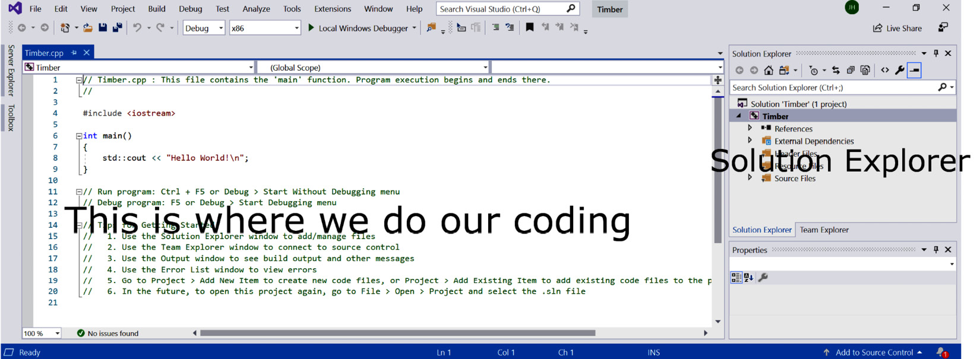Image resolution: width=980 pixels, height=359 pixels.
Task: Save Timber.cpp with the single floppy icon
Action: 103,28
